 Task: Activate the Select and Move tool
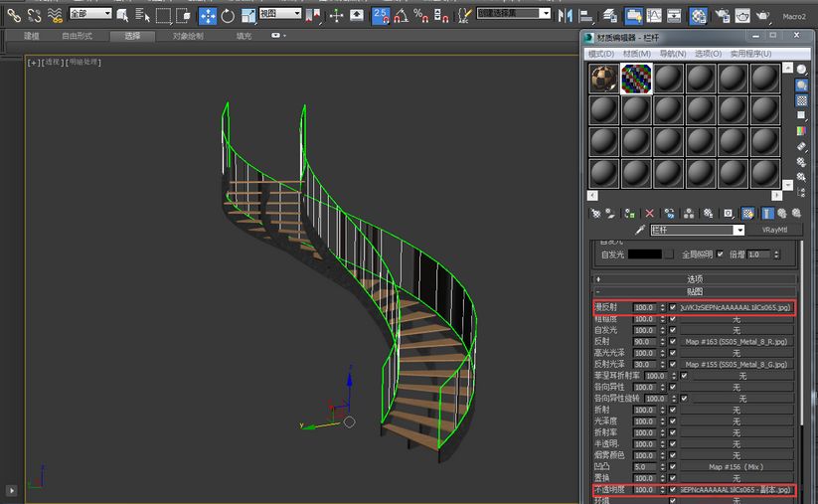[x=208, y=16]
